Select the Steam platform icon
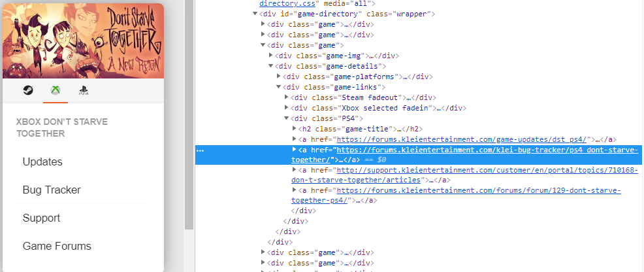The image size is (644, 272). tap(28, 90)
